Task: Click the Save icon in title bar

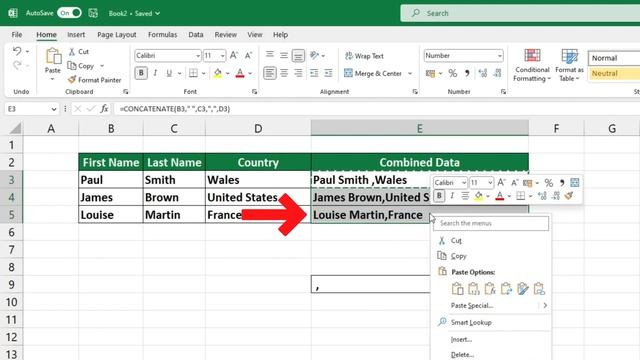Action: pos(93,13)
